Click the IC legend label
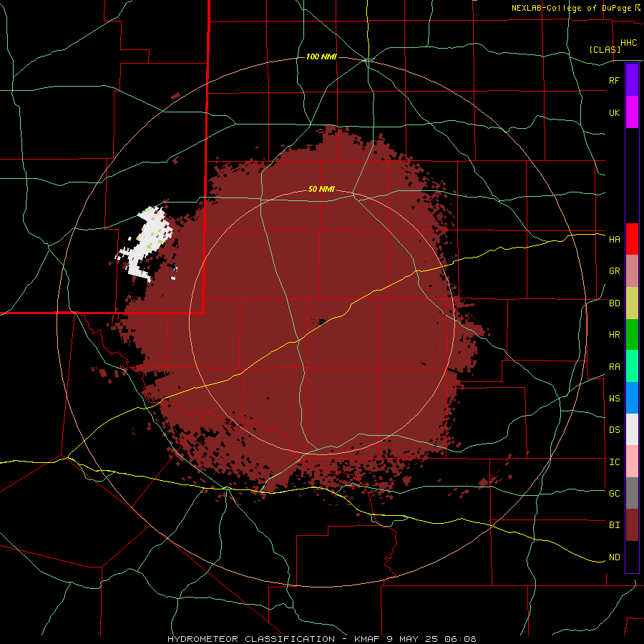Image resolution: width=644 pixels, height=644 pixels. click(x=614, y=462)
